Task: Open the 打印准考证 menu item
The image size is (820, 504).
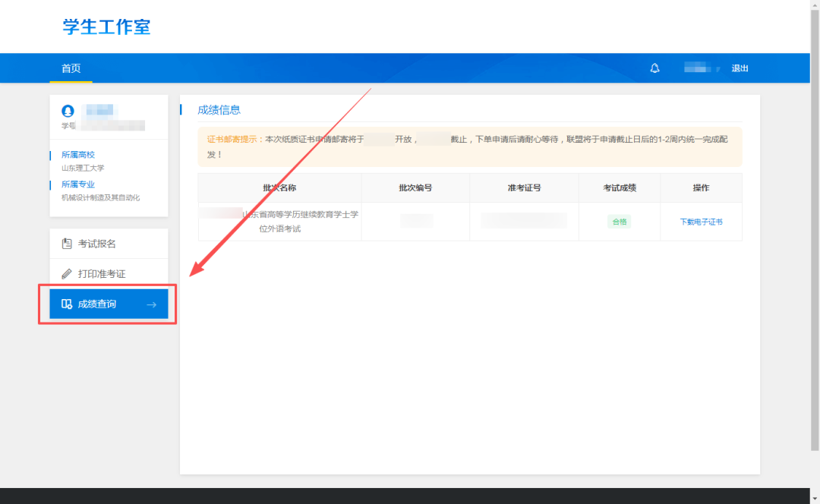Action: click(x=109, y=273)
